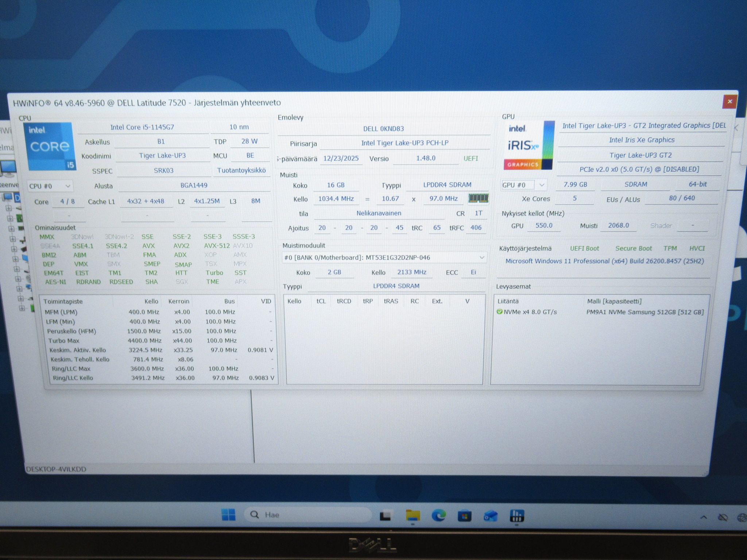Screen dimensions: 747x560
Task: Click the Windows taskbar search box
Action: pyautogui.click(x=307, y=515)
